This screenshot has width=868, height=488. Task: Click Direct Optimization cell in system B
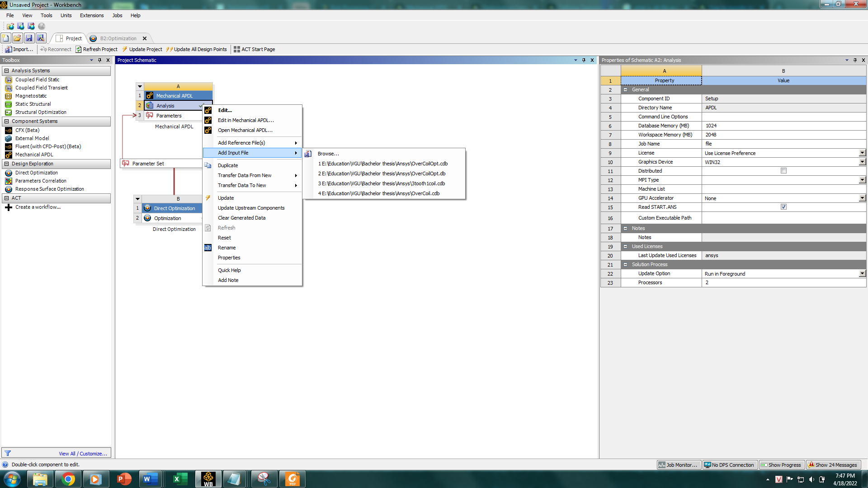172,208
